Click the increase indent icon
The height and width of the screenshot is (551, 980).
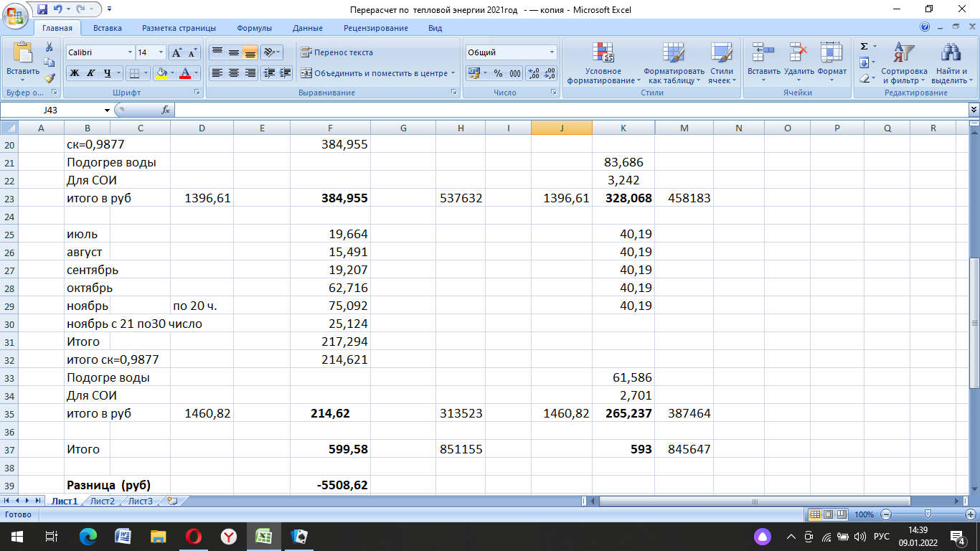coord(286,73)
